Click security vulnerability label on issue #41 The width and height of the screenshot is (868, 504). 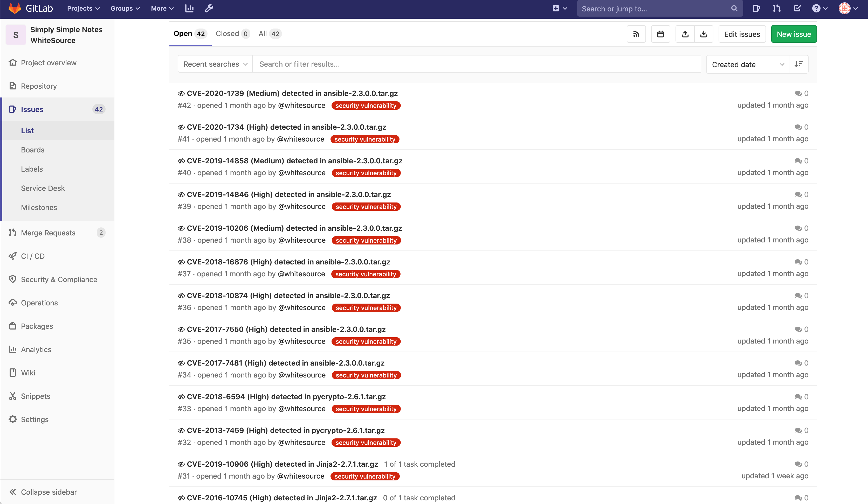(x=364, y=139)
